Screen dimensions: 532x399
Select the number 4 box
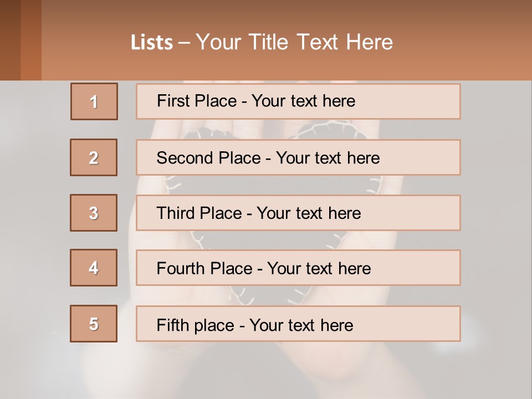[x=94, y=268]
